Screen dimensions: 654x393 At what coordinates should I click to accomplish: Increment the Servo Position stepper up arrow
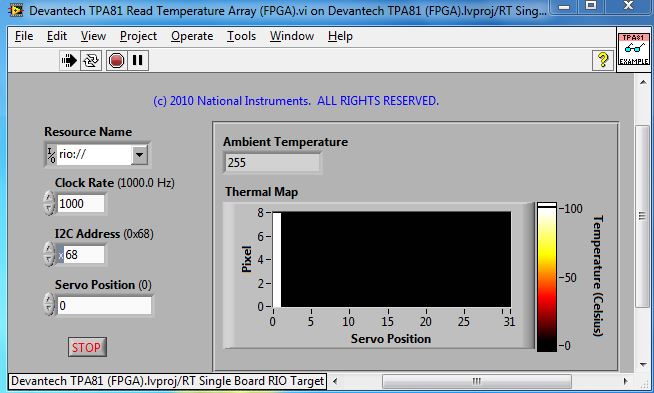tap(49, 299)
